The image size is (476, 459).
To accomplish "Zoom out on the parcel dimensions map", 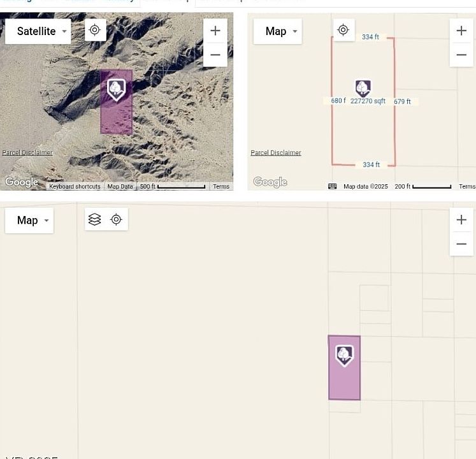I will [x=461, y=55].
